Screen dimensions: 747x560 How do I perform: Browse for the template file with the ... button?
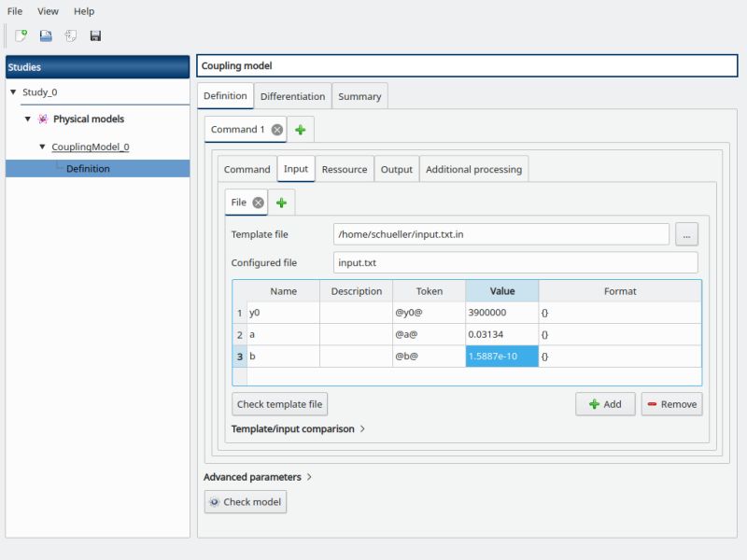[686, 233]
